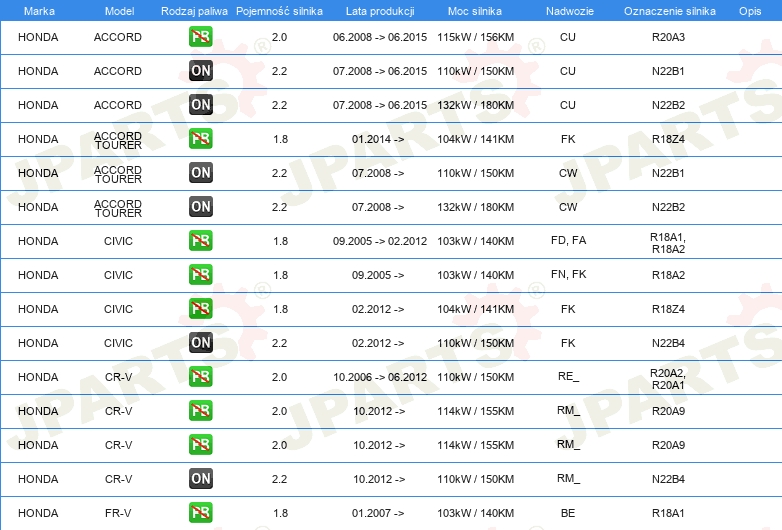Click diesel ON icon for Accord Tourer 132kW
782x530 pixels.
coord(200,206)
